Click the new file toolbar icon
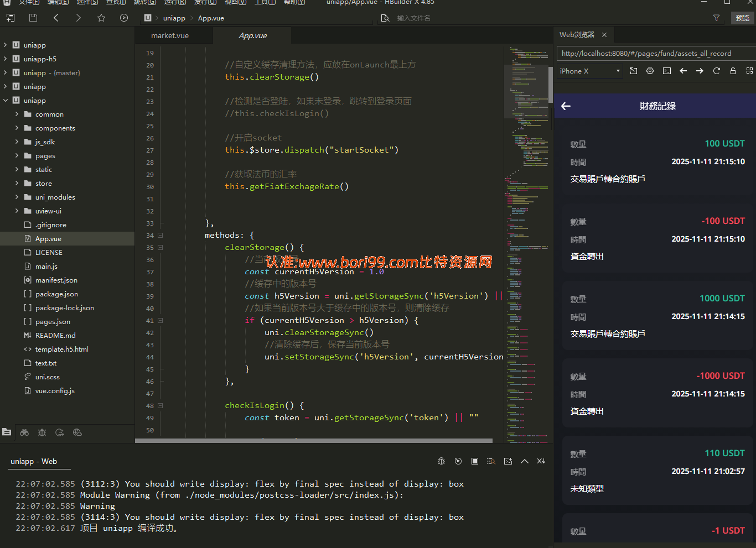Viewport: 756px width, 548px height. point(11,18)
